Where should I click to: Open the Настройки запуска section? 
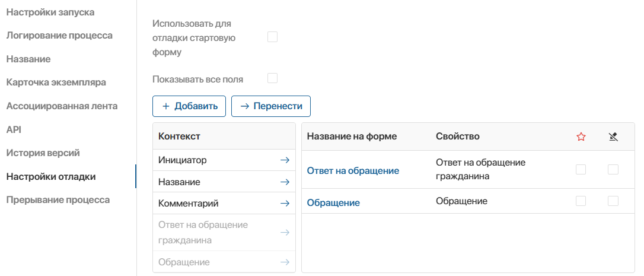tap(50, 12)
